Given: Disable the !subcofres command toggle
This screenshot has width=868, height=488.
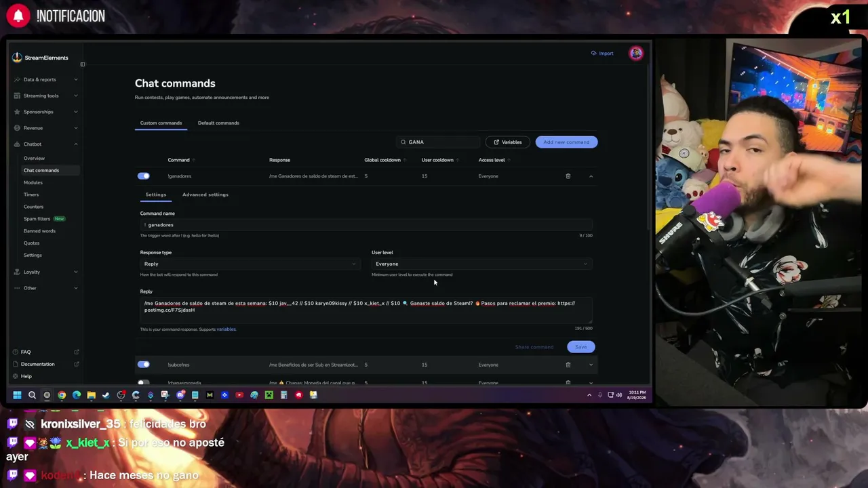Looking at the screenshot, I should pyautogui.click(x=143, y=365).
